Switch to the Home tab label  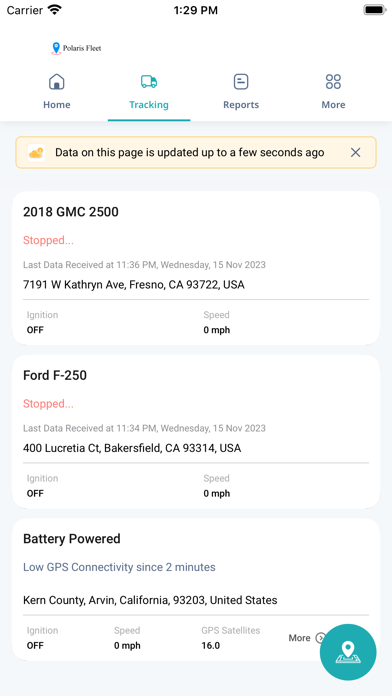pos(56,105)
